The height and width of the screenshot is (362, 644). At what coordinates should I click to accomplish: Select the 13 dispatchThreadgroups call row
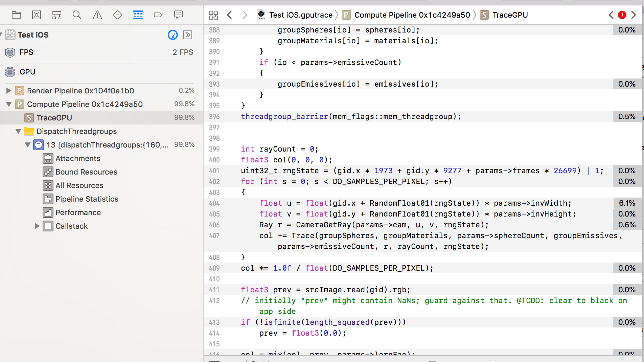[x=101, y=145]
